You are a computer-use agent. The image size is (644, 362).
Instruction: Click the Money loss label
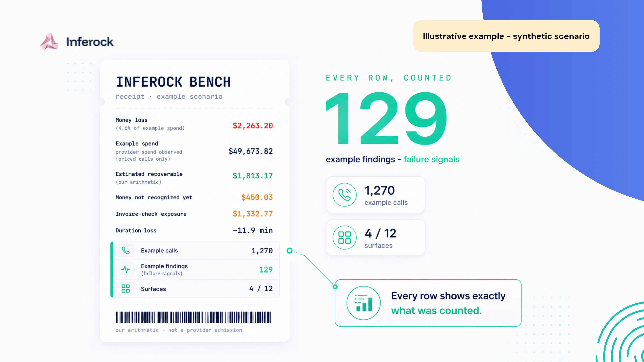pos(131,120)
